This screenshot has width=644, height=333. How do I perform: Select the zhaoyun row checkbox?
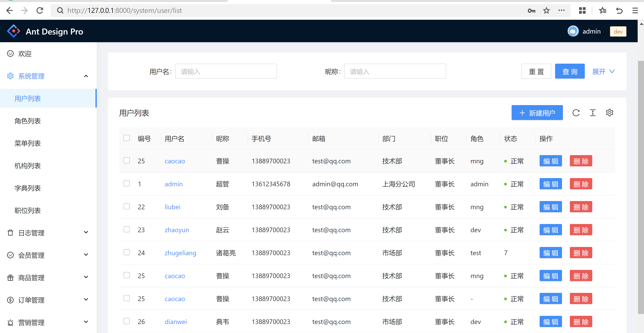[x=126, y=229]
